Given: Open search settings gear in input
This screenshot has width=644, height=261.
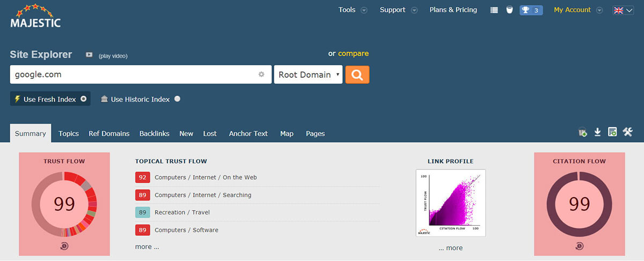Looking at the screenshot, I should pos(261,74).
